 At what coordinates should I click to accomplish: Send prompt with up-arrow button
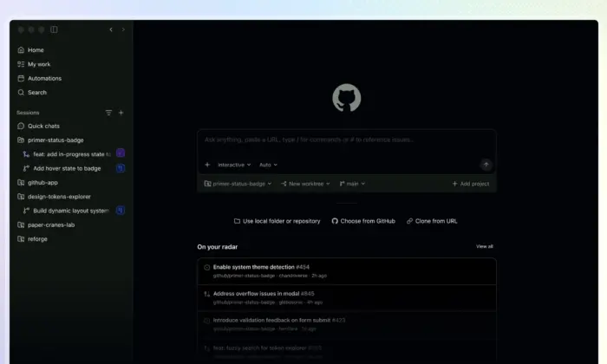tap(486, 165)
